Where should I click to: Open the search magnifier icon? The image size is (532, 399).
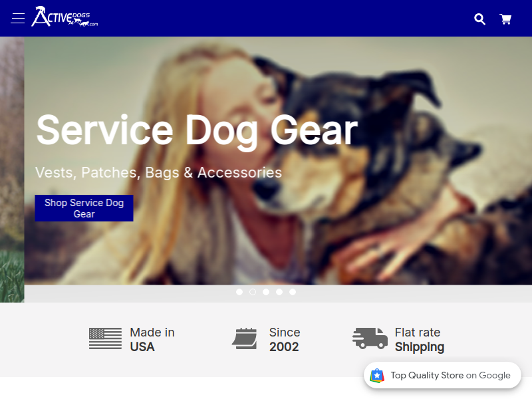point(479,19)
